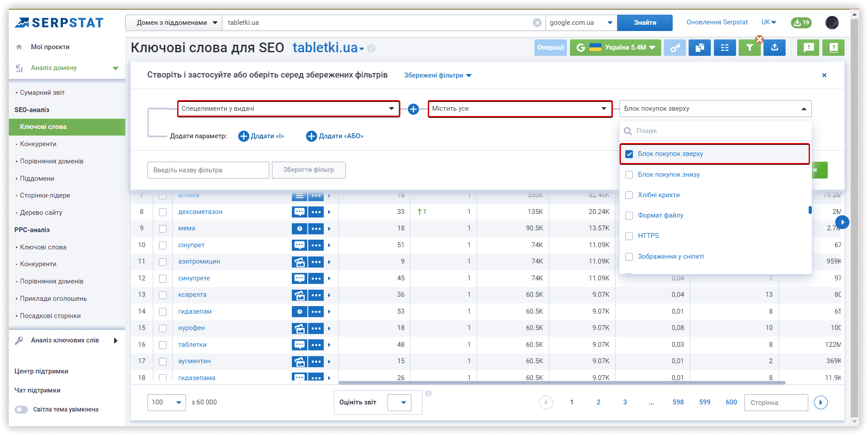This screenshot has height=435, width=868.
Task: Open the feedback exclamation bubble icon
Action: (808, 47)
